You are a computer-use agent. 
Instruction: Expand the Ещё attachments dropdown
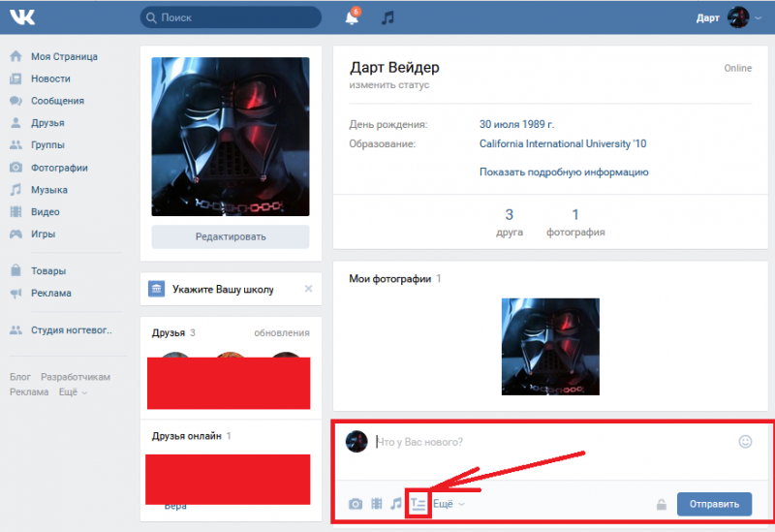tap(449, 504)
